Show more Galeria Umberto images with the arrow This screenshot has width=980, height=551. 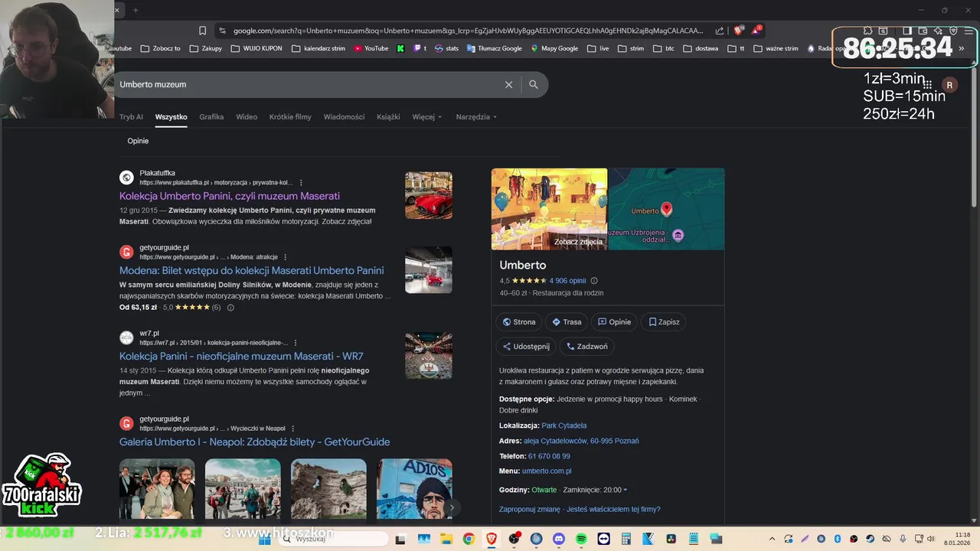pyautogui.click(x=452, y=507)
